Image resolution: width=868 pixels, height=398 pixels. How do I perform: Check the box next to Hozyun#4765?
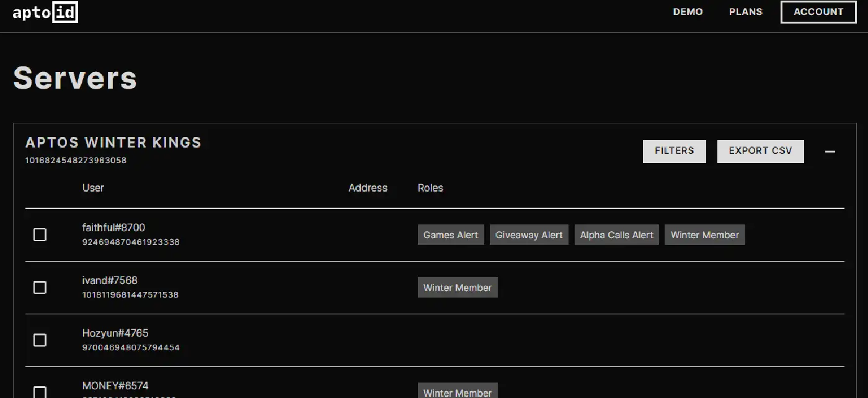click(40, 340)
